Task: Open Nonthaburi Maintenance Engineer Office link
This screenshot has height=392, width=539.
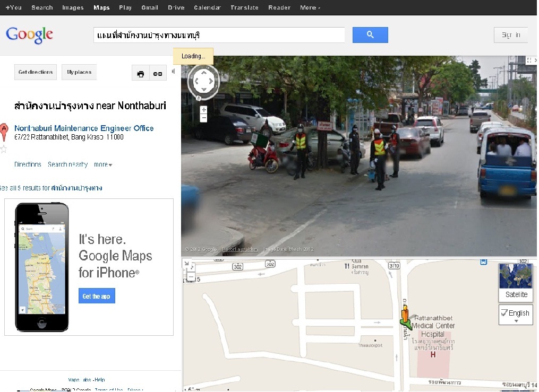Action: 84,128
